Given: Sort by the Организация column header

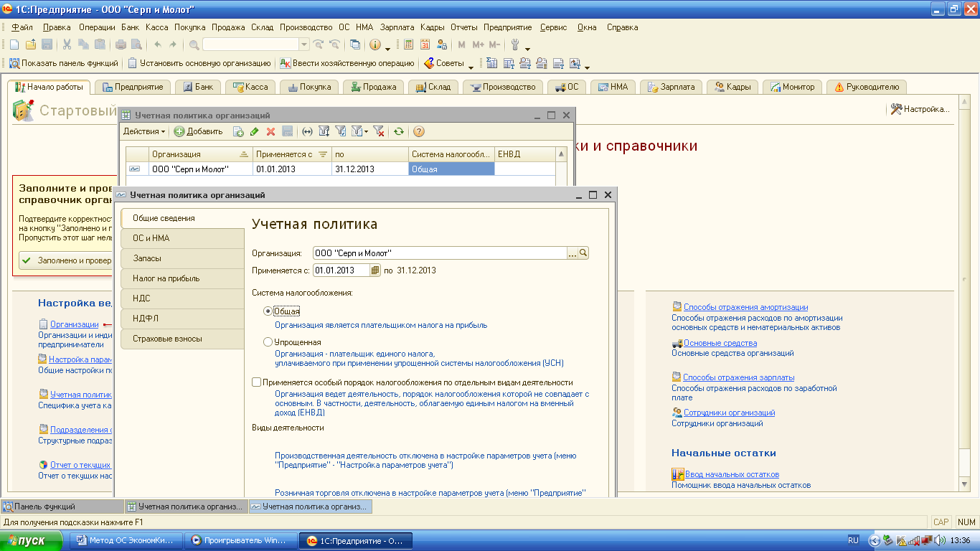Looking at the screenshot, I should [200, 154].
